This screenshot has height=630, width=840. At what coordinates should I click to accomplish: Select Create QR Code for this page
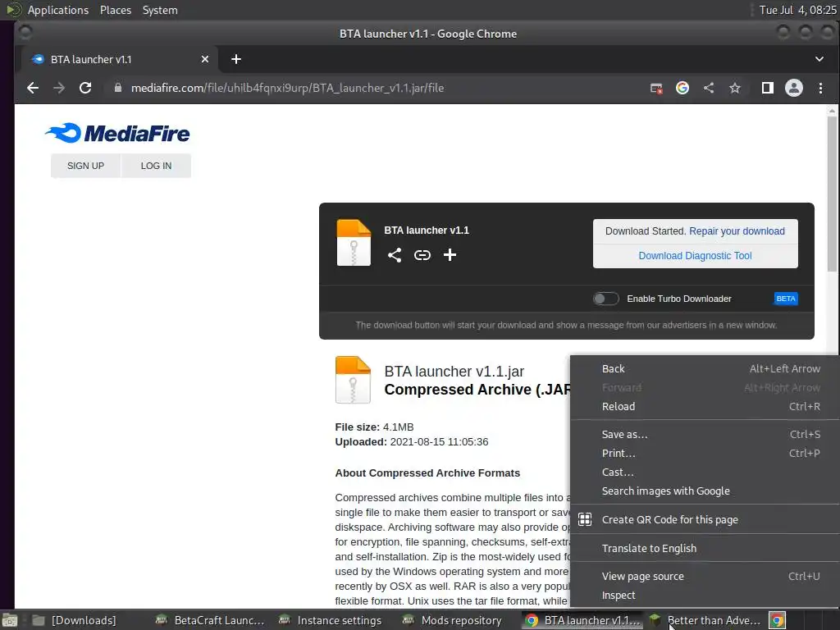(x=705, y=519)
